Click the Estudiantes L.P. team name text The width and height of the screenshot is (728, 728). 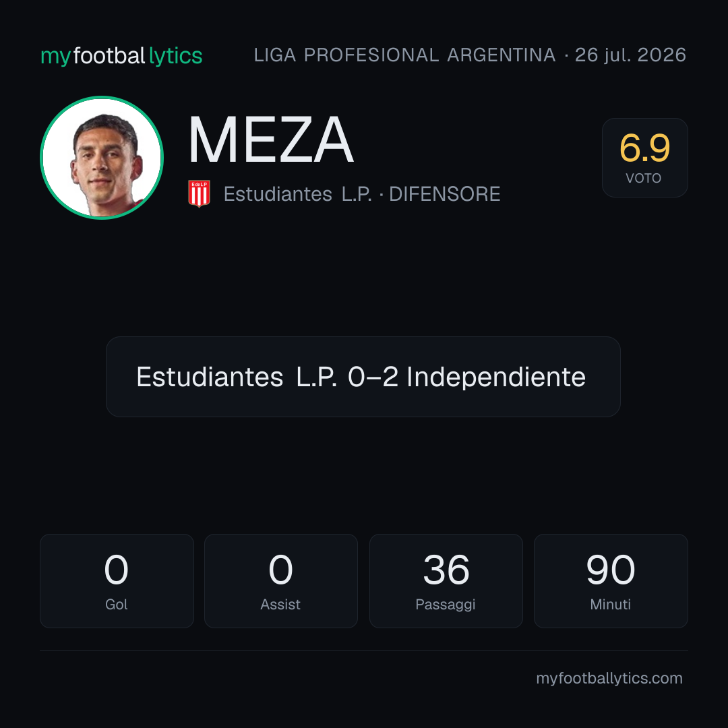(x=298, y=194)
